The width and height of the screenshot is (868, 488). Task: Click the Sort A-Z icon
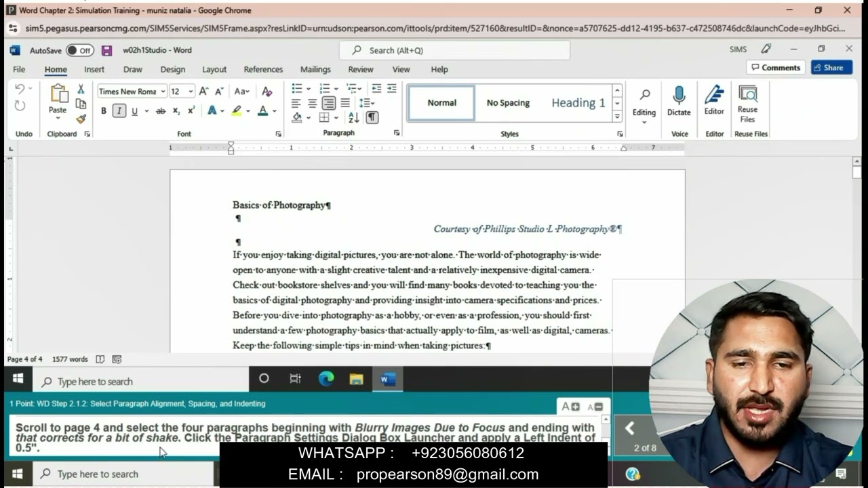pyautogui.click(x=354, y=118)
